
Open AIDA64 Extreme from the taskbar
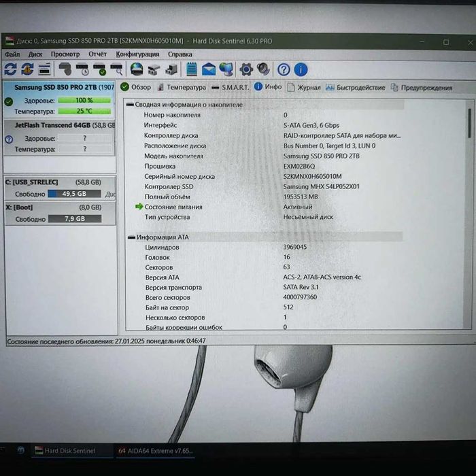point(155,450)
